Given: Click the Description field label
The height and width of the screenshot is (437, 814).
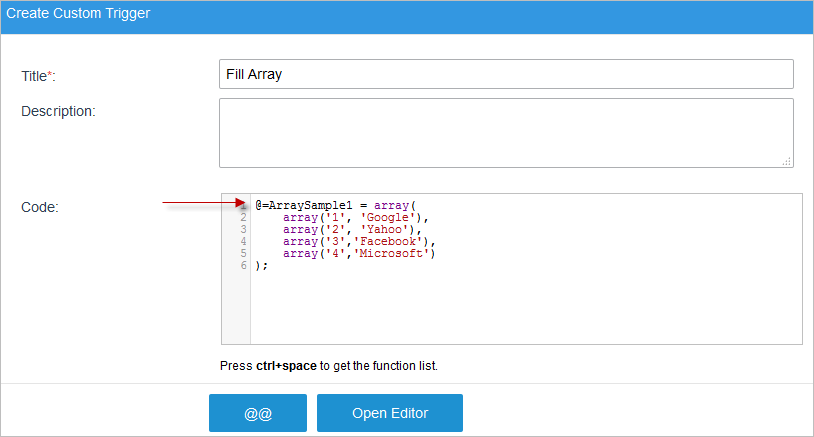Looking at the screenshot, I should (58, 110).
